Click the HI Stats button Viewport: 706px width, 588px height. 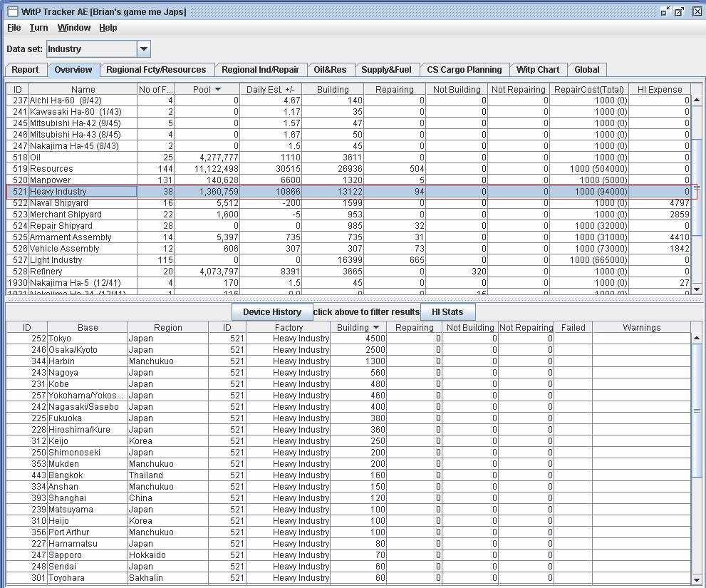coord(447,312)
